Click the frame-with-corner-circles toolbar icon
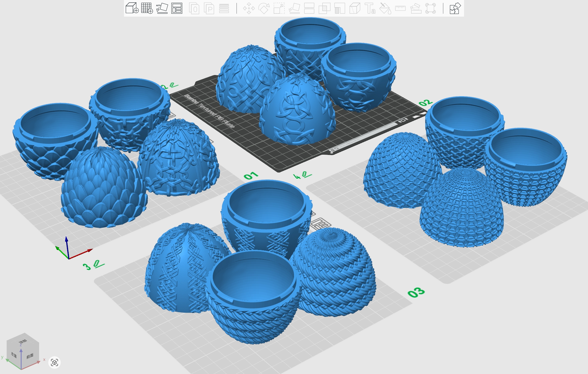 430,8
